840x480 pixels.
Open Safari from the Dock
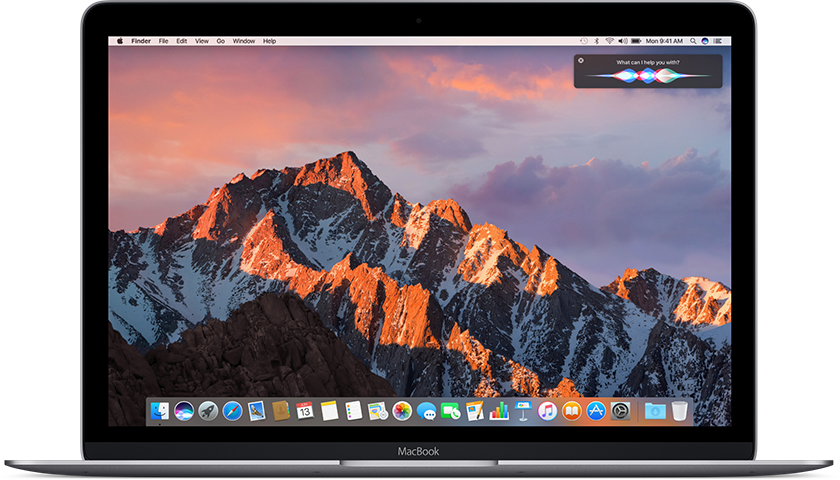232,411
